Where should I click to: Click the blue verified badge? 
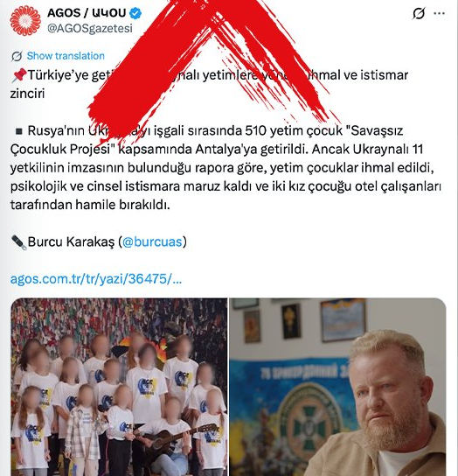click(135, 13)
